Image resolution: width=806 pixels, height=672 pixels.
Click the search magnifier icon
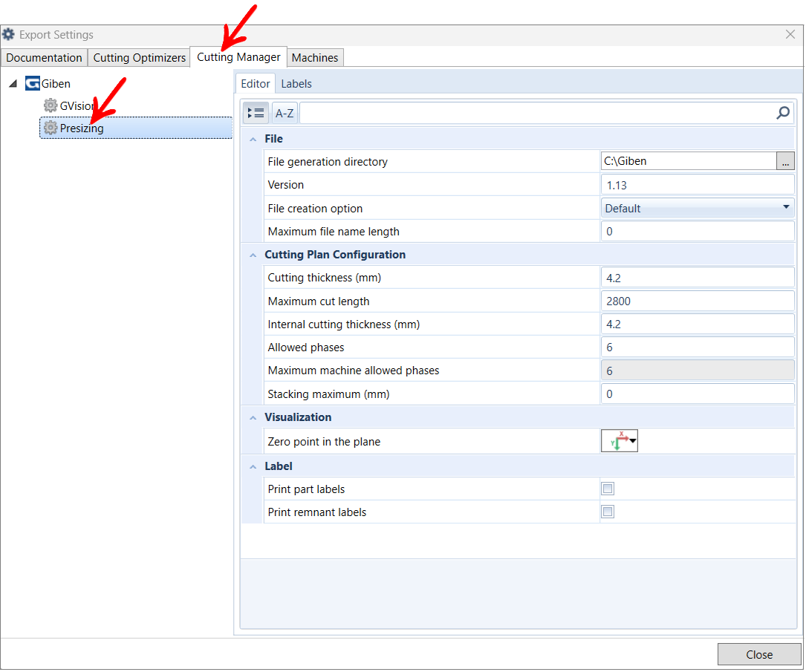(x=783, y=113)
